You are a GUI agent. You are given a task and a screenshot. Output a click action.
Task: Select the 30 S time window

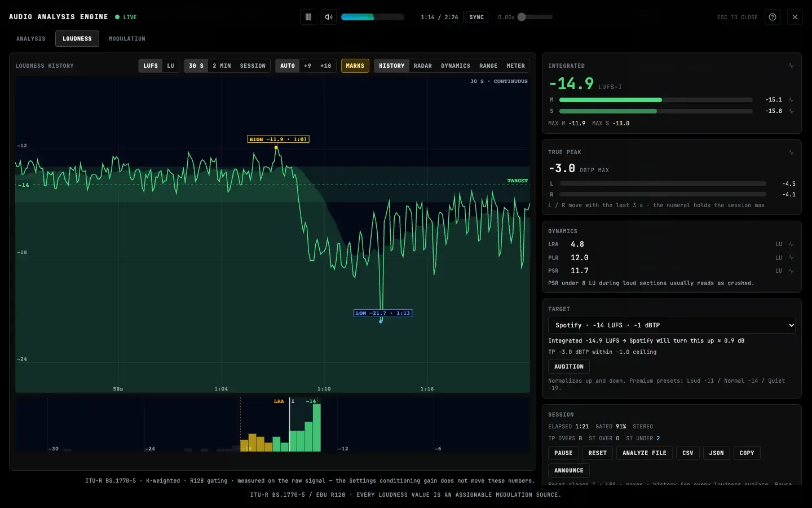pyautogui.click(x=196, y=66)
